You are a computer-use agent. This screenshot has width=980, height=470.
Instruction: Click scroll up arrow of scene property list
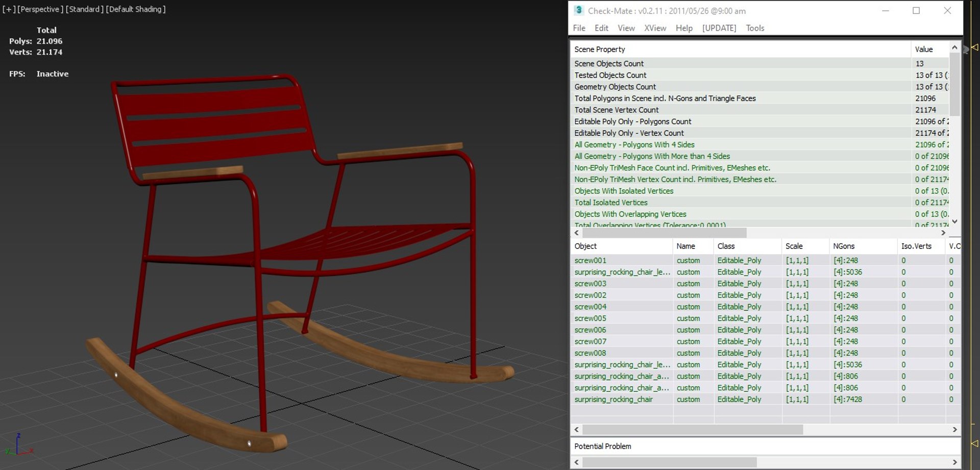(x=954, y=47)
